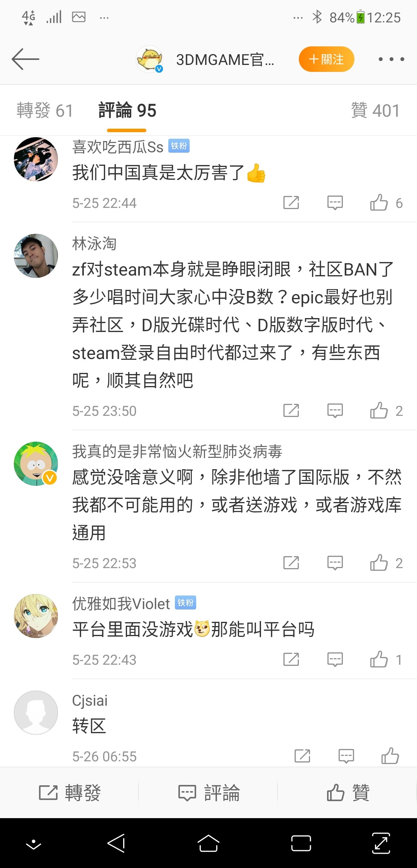
Task: Select the 評論 95 tab
Action: (127, 111)
